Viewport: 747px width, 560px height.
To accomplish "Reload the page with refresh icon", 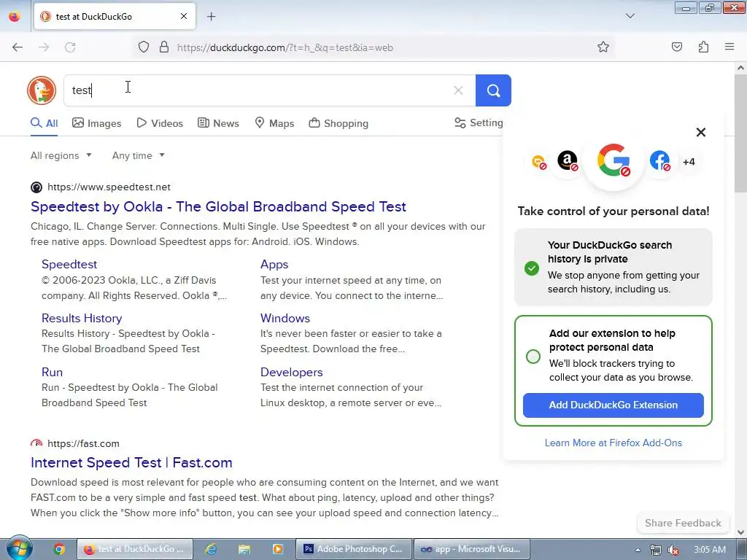I will pos(70,47).
